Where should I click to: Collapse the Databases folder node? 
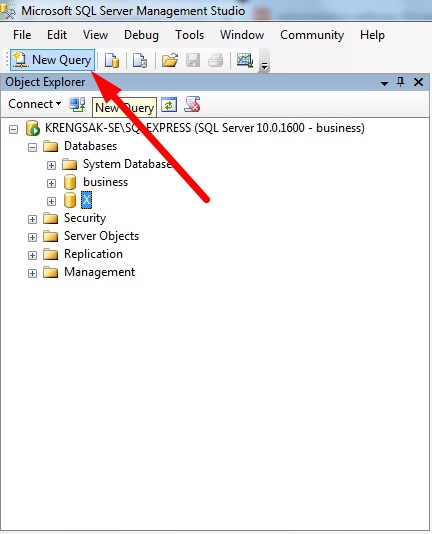32,147
